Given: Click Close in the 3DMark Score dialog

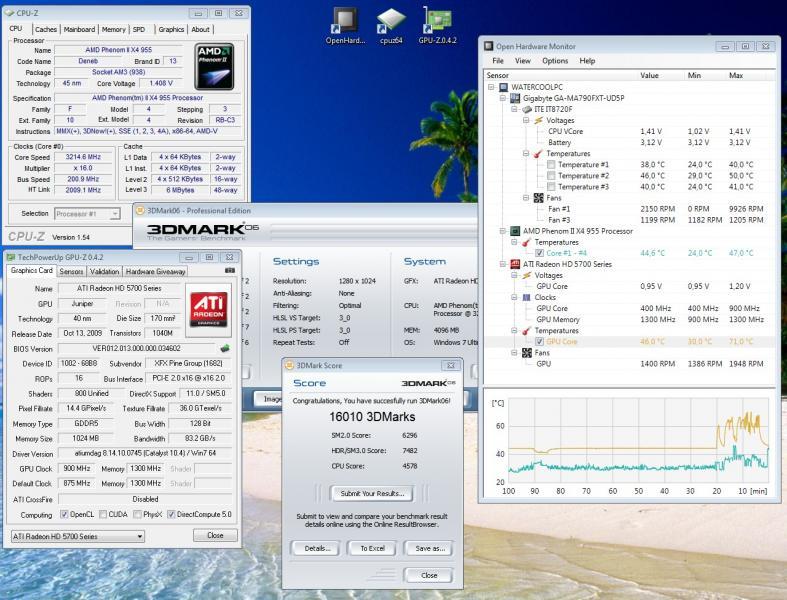Looking at the screenshot, I should [429, 575].
